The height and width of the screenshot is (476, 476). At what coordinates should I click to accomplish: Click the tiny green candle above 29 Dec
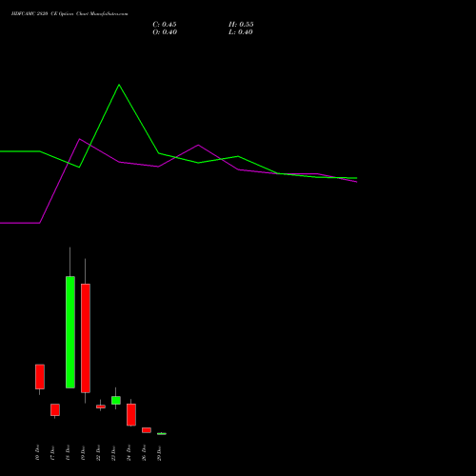click(x=162, y=433)
